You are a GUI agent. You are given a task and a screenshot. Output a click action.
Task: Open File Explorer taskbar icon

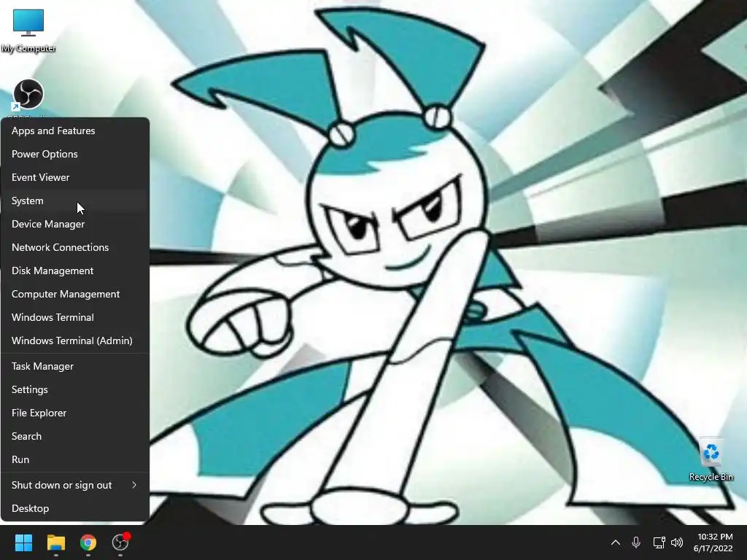point(55,542)
